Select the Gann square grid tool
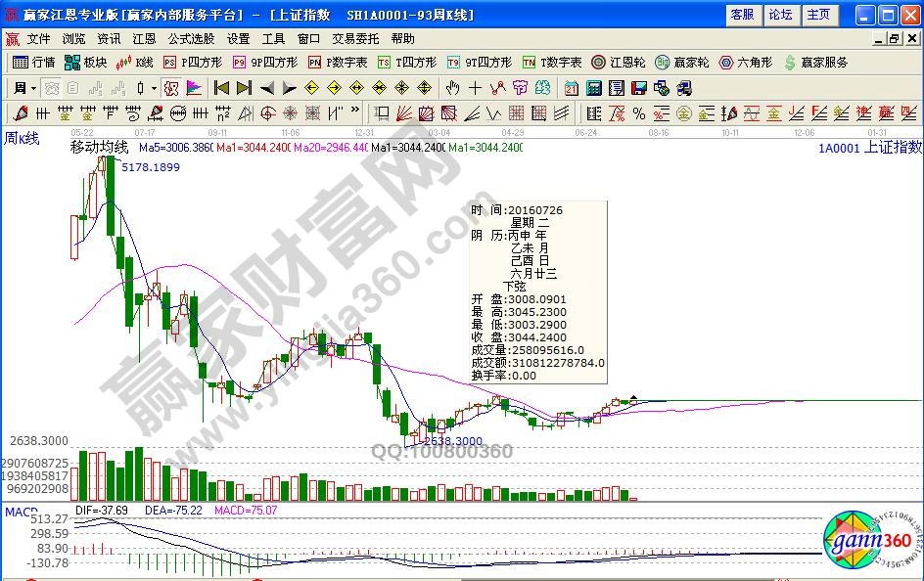This screenshot has width=924, height=581. pos(516,113)
